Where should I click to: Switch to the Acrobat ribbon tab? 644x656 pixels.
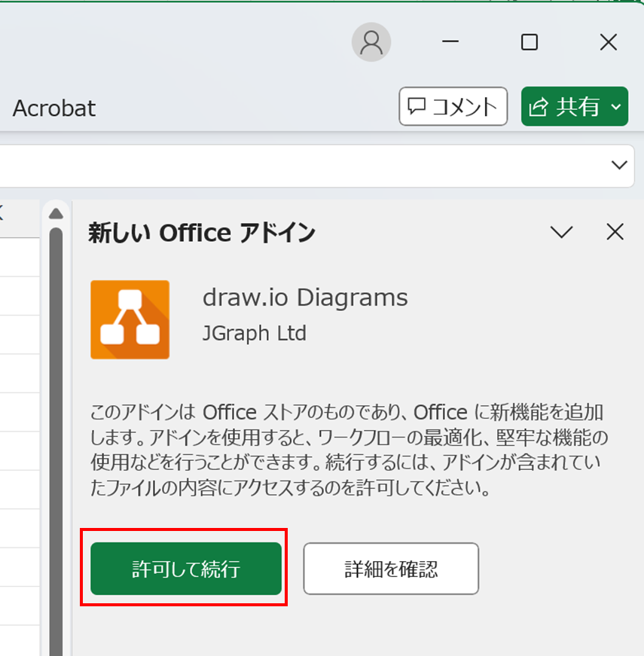click(x=54, y=108)
